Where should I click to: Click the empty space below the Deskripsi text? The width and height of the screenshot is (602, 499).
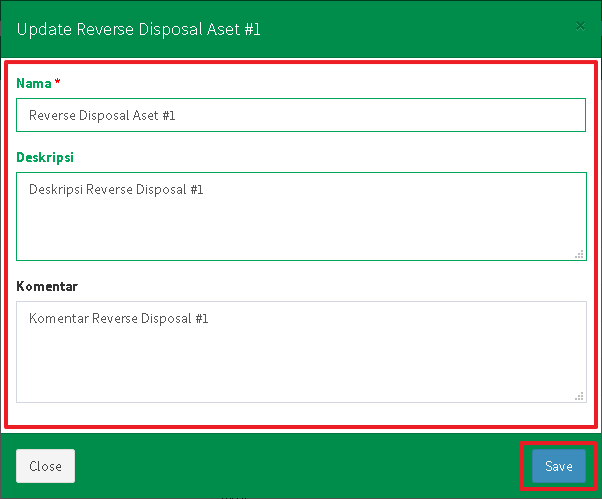coord(300,235)
